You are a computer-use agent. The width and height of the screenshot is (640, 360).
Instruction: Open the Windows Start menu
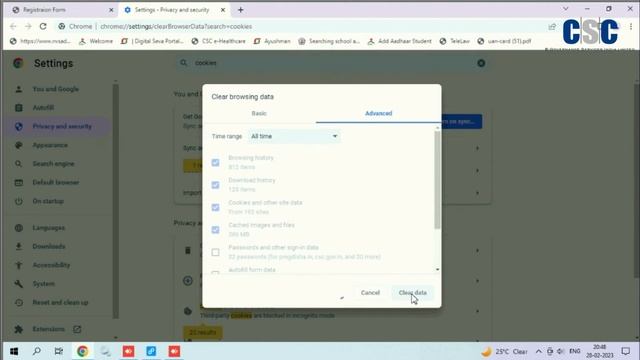pyautogui.click(x=14, y=351)
